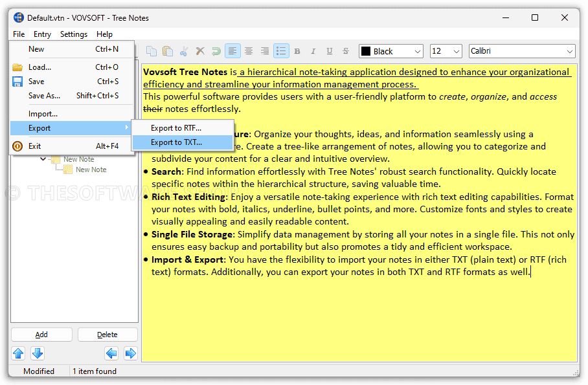Screen dimensions: 588x385
Task: Open the Help menu
Action: (x=104, y=34)
